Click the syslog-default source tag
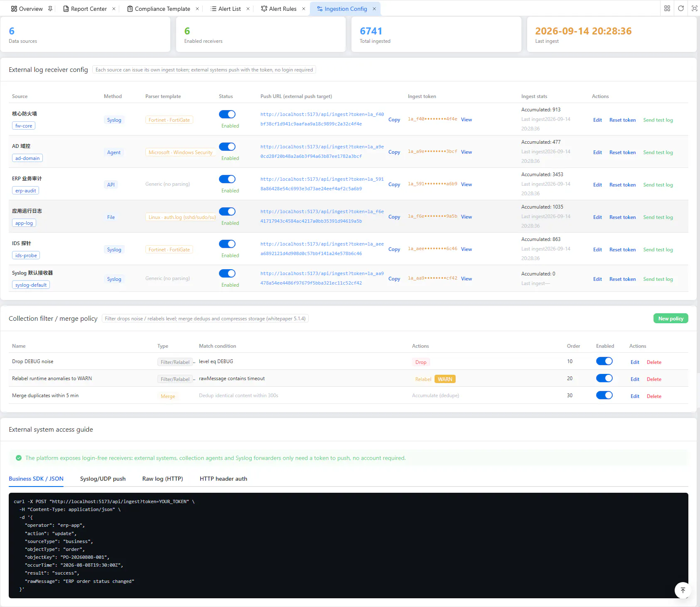 (31, 285)
